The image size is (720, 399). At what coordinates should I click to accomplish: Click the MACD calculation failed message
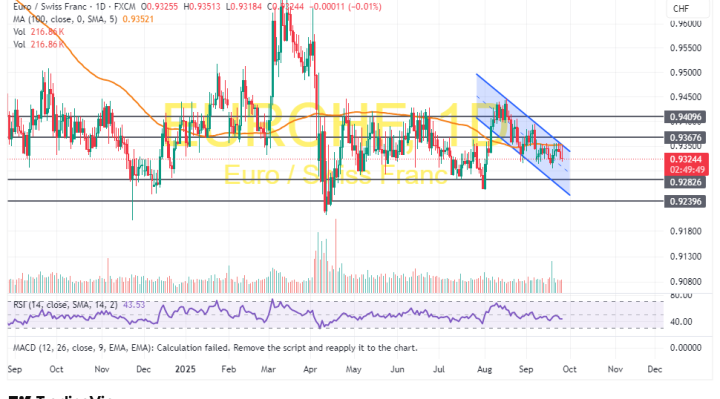215,348
